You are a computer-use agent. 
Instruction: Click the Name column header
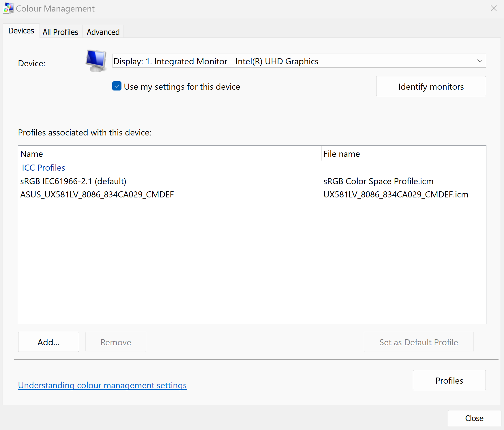(170, 154)
